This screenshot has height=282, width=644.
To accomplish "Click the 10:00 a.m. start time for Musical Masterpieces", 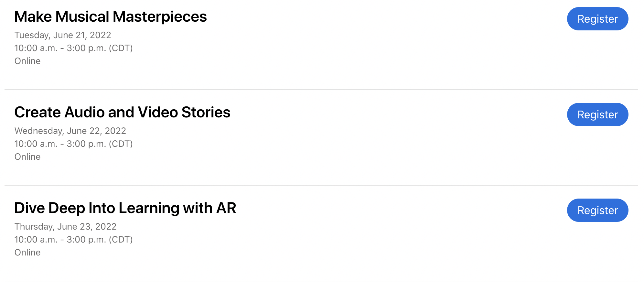I will pos(36,48).
